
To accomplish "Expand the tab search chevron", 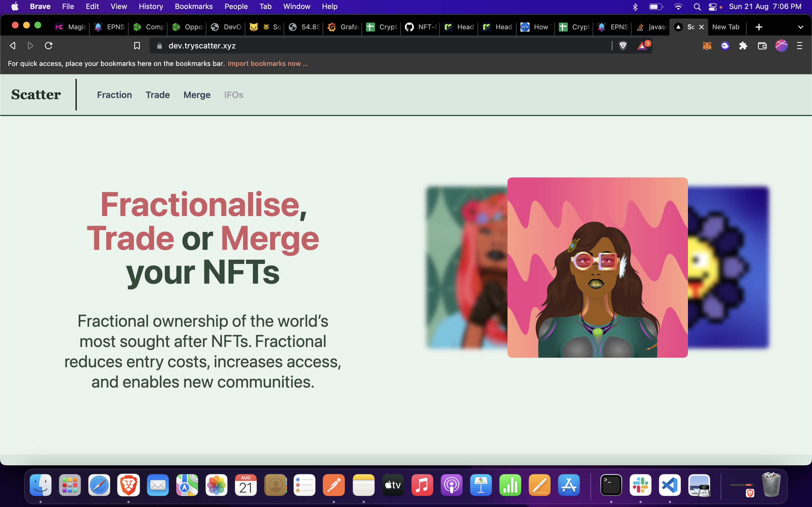I will 800,27.
